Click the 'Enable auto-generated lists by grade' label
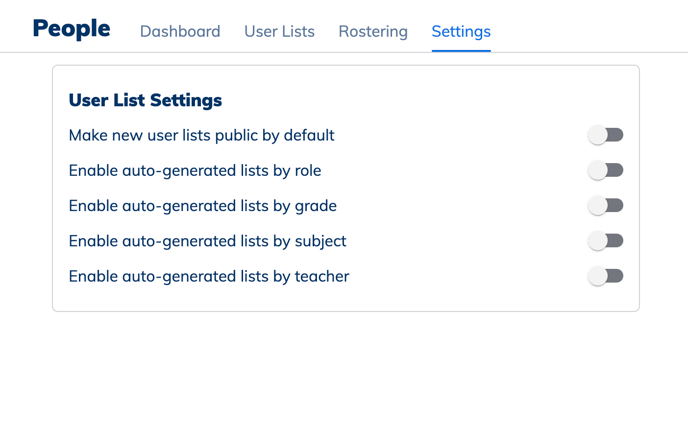688x430 pixels. [x=202, y=206]
